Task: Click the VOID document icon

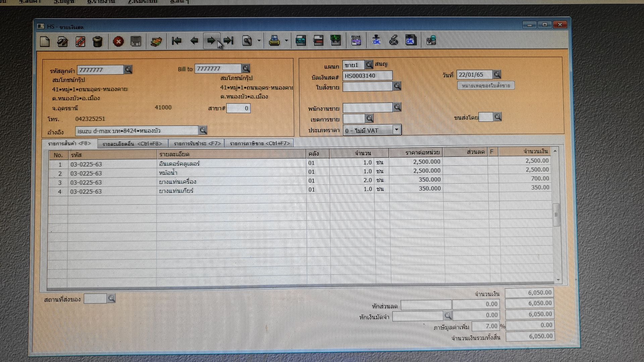Action: 80,42
